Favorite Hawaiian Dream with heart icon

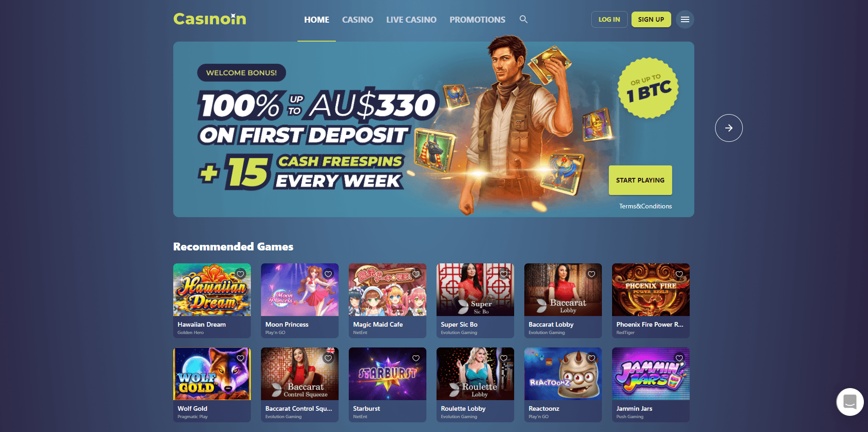(x=240, y=274)
